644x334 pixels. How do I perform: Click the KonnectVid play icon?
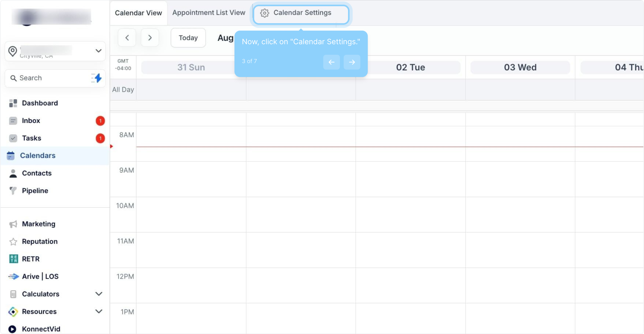[12, 329]
